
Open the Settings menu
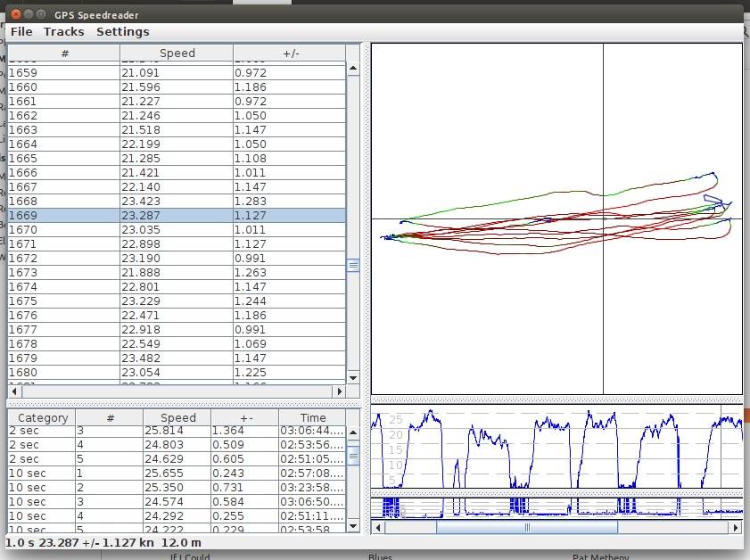(123, 31)
